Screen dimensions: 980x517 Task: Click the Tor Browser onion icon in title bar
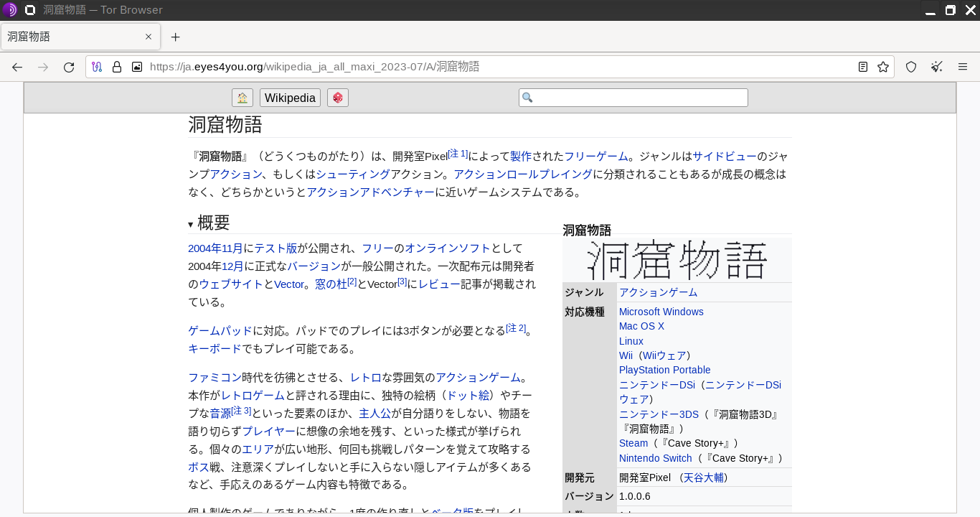9,10
